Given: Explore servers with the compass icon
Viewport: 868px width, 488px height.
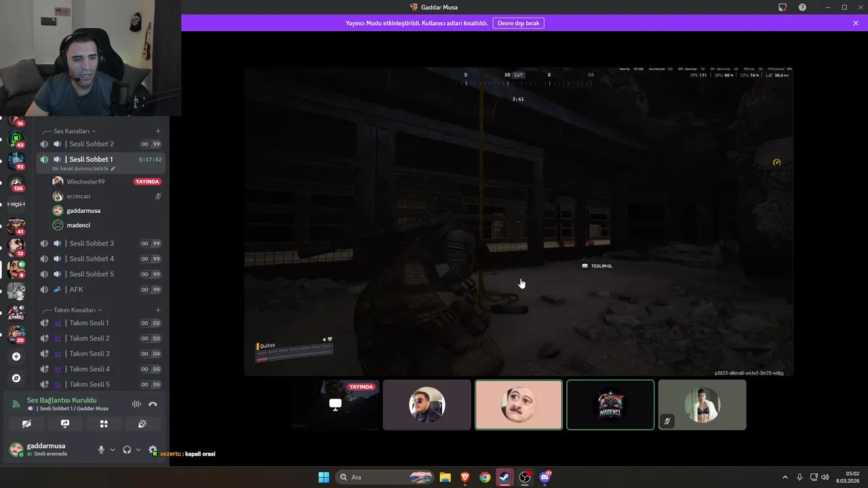Looking at the screenshot, I should click(16, 378).
